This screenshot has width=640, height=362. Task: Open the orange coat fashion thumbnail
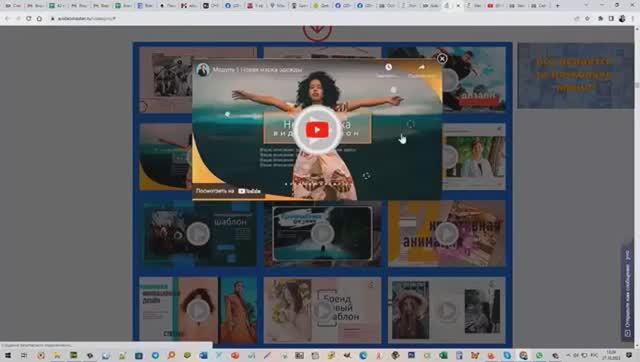point(198,310)
